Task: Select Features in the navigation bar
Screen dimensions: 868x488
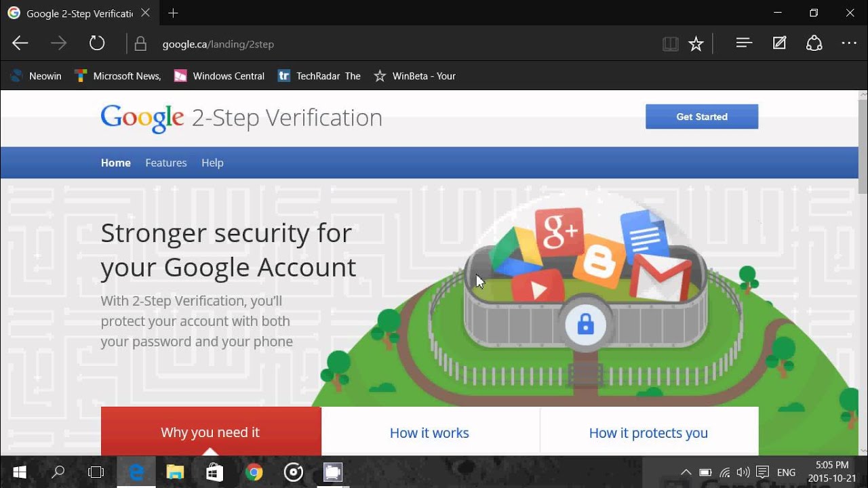Action: (x=166, y=163)
